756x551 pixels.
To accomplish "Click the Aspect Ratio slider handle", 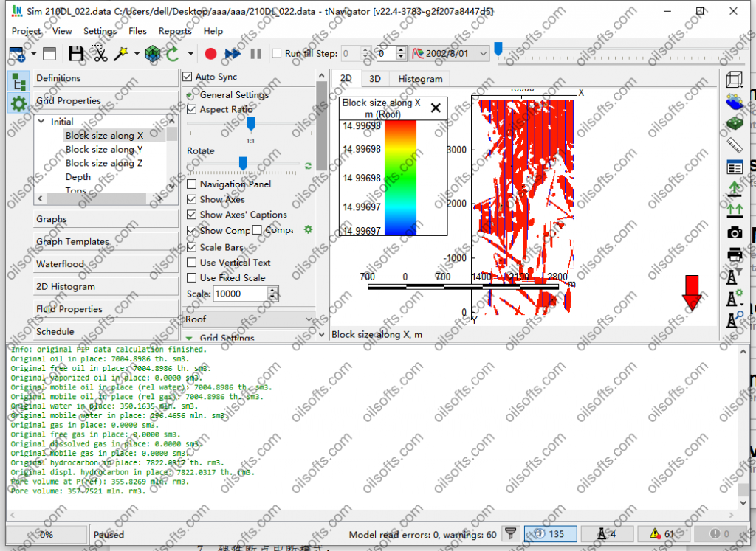I will coord(251,124).
